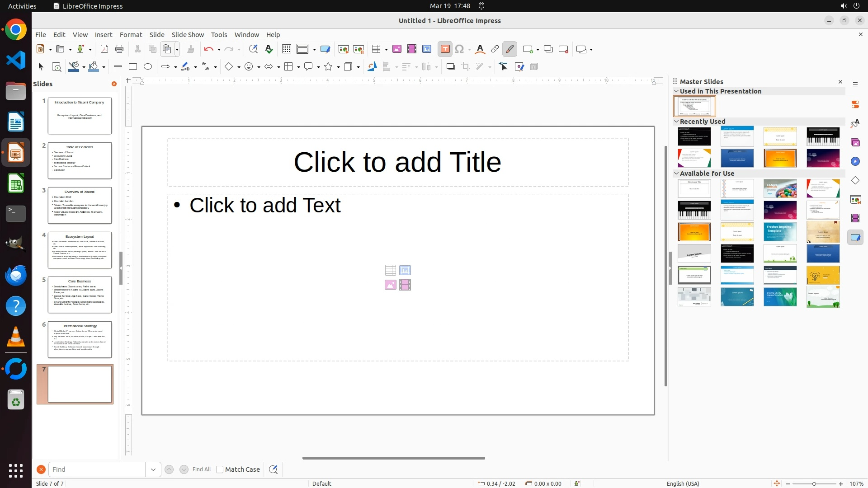Open the Find history dropdown arrow
The image size is (868, 488).
pos(153,469)
